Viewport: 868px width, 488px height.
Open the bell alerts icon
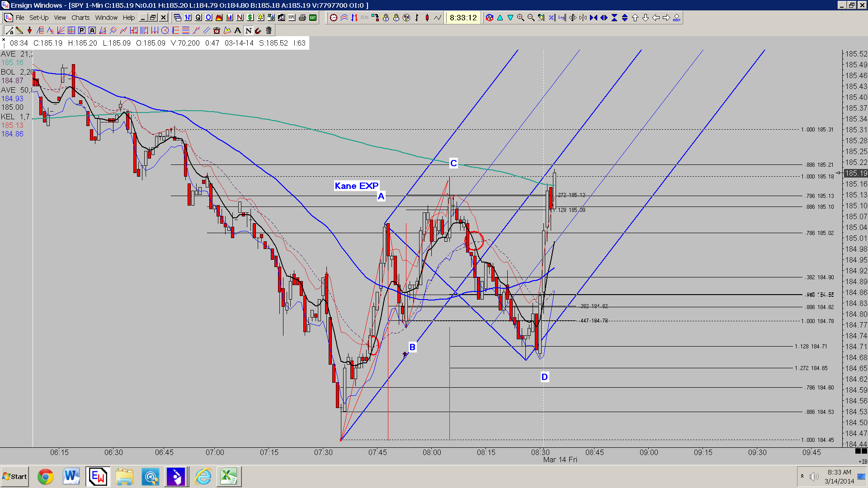pos(260,18)
